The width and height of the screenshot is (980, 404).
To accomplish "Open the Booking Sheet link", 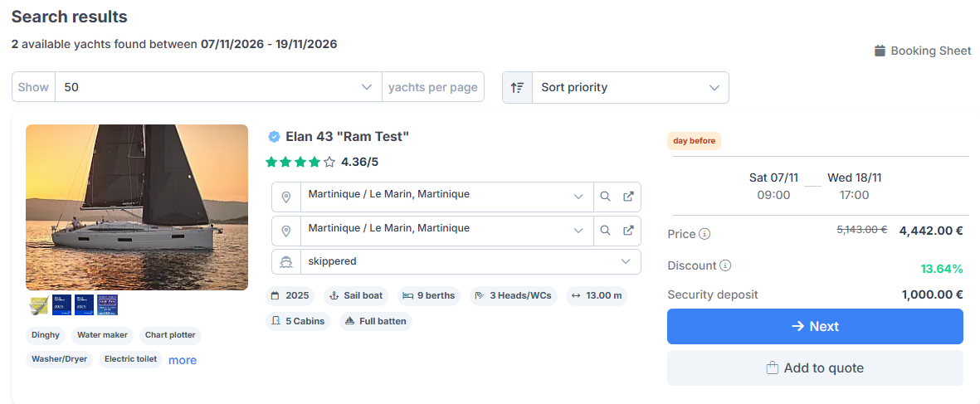I will click(x=923, y=51).
